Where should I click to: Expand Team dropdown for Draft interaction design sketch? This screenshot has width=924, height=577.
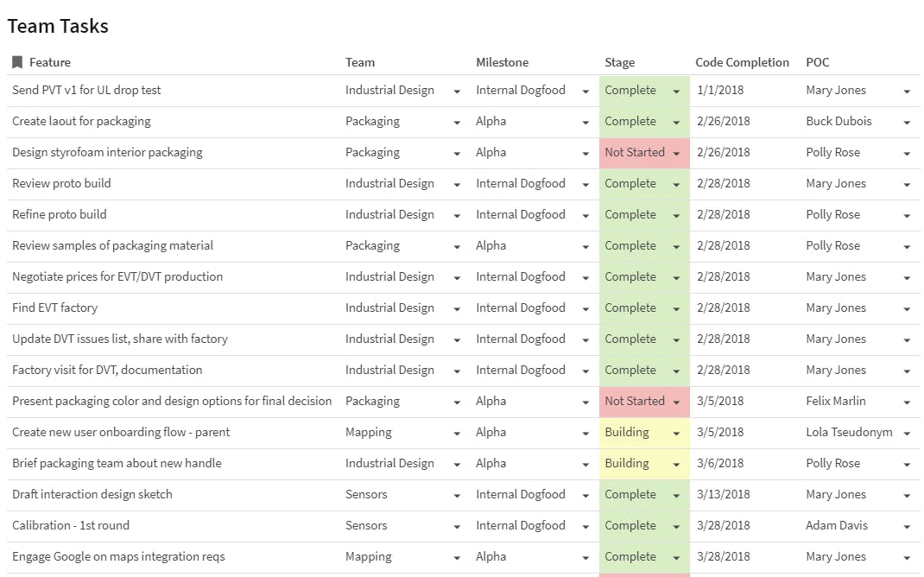pos(457,495)
